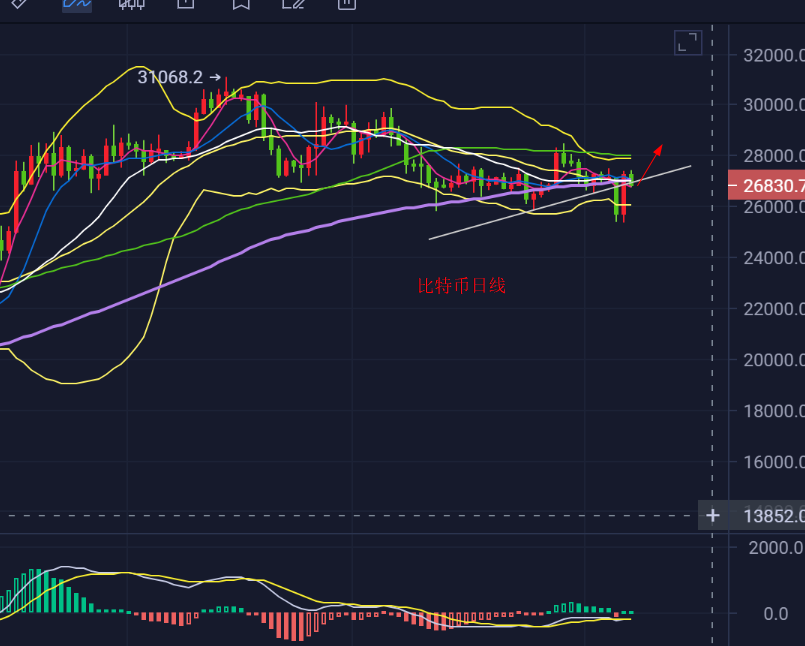This screenshot has width=805, height=646.
Task: Click the 20000.0 price axis label
Action: click(x=774, y=360)
